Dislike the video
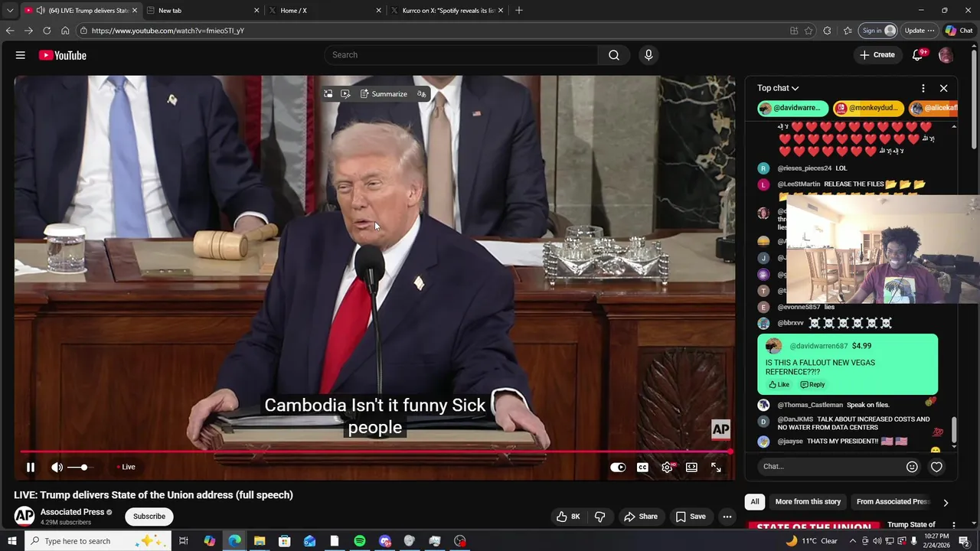Viewport: 980px width, 551px height. [600, 517]
